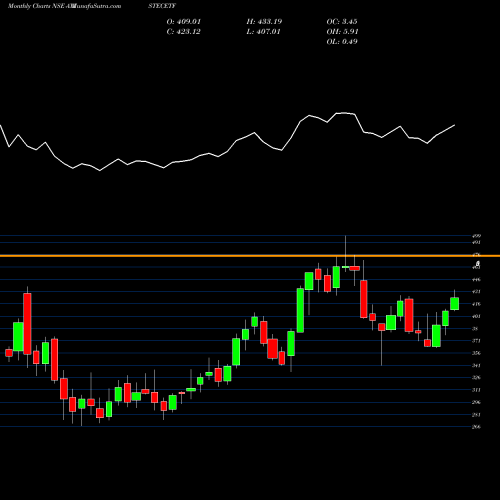This screenshot has height=500, width=500.
Task: Click the 'OH: 5.91' reading
Action: click(342, 32)
